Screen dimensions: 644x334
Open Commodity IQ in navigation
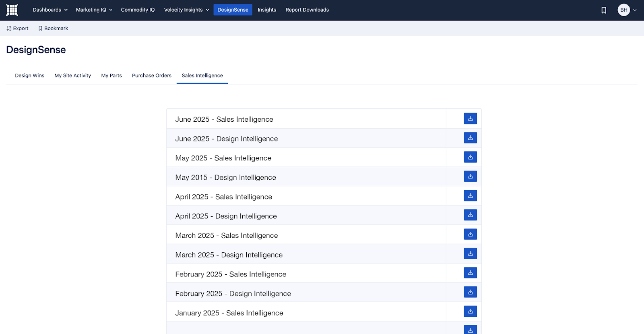pos(138,10)
